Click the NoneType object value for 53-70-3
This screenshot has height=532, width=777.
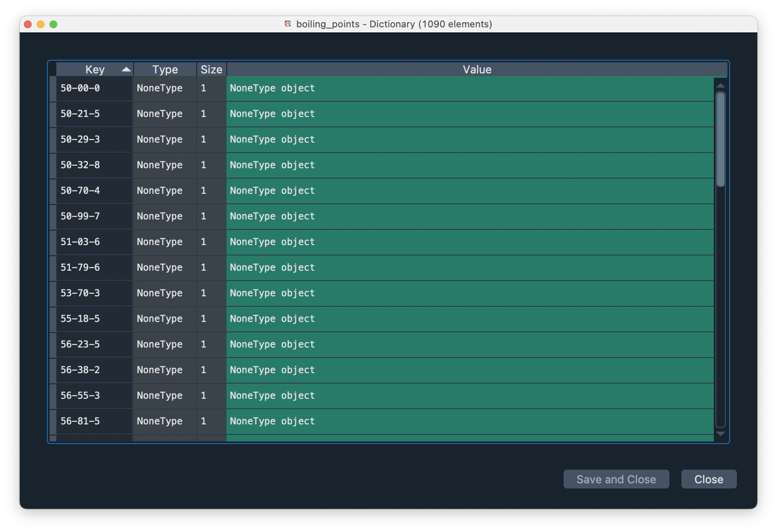(x=470, y=293)
